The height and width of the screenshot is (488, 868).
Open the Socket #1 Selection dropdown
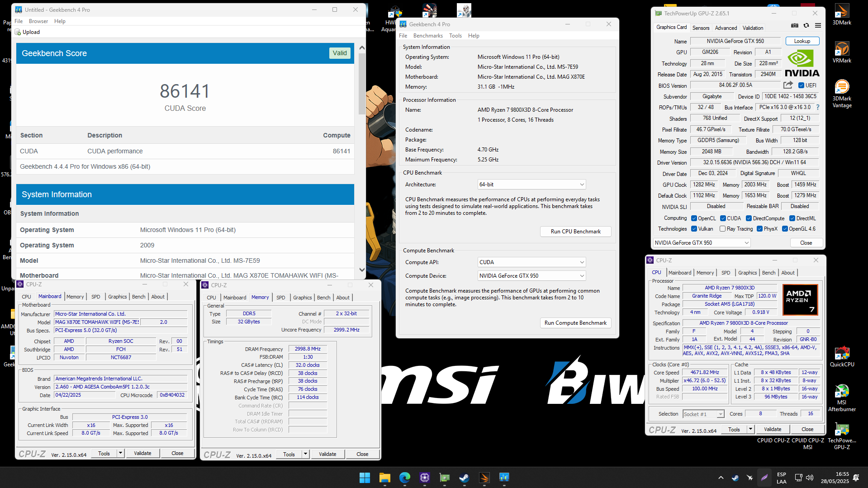(x=703, y=414)
